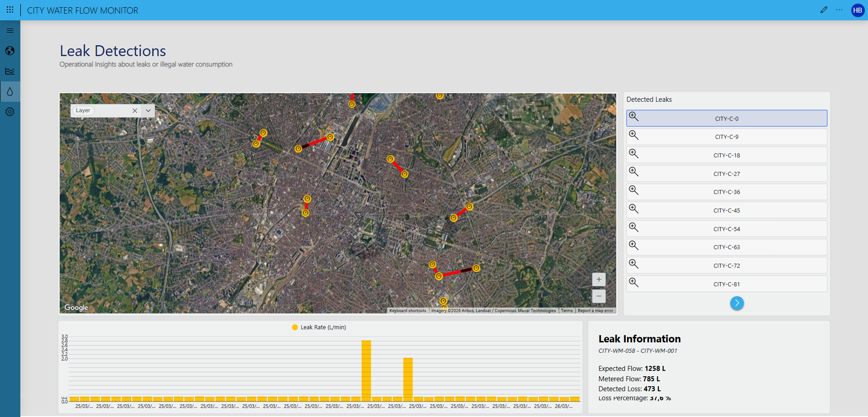Open the chart analytics page in sidebar
Screen dimensions: 868x417
coord(10,71)
